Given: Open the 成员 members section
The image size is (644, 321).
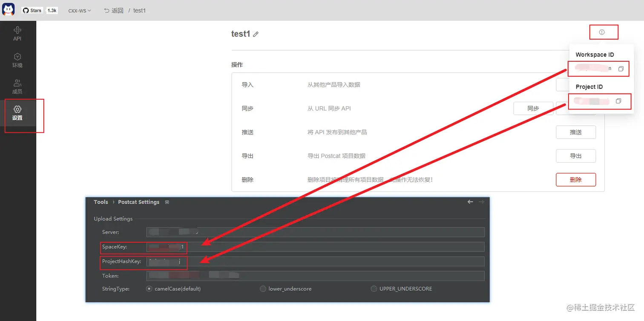Looking at the screenshot, I should point(17,86).
